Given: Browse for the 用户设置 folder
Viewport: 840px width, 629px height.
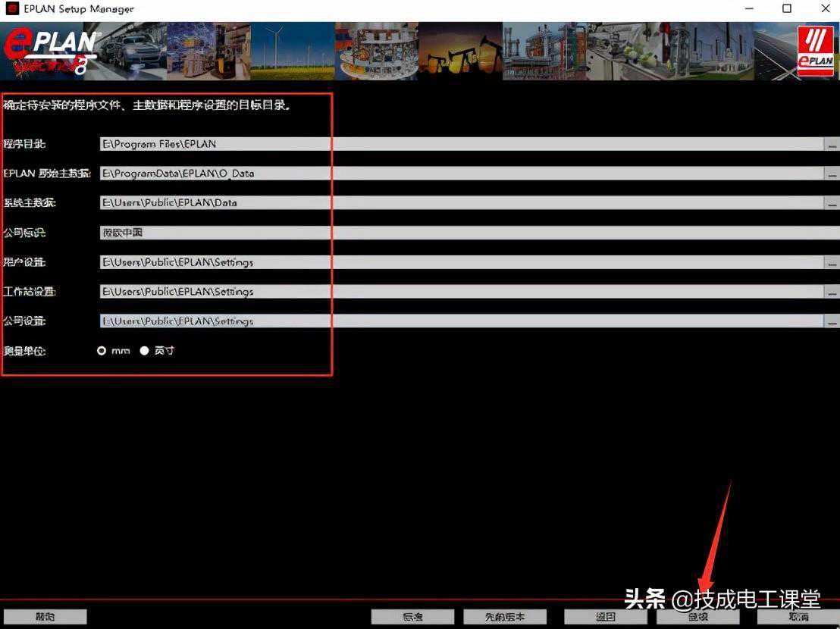Looking at the screenshot, I should pyautogui.click(x=832, y=262).
